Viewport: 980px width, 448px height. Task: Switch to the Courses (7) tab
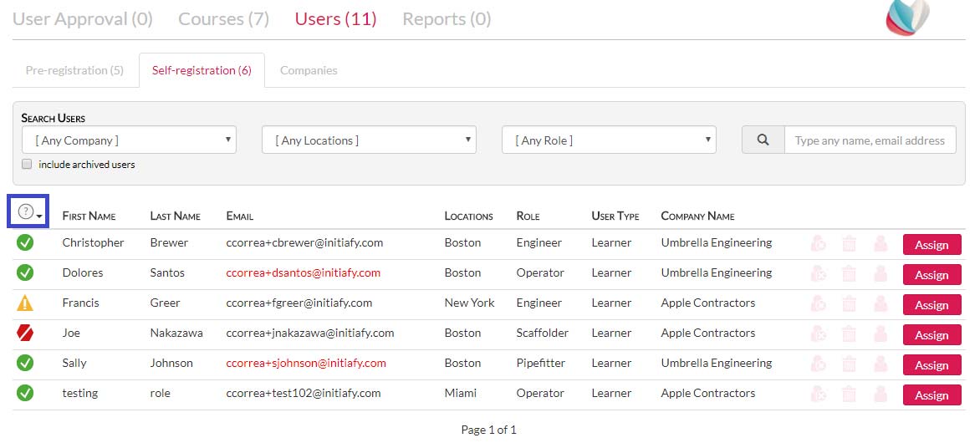click(x=224, y=19)
